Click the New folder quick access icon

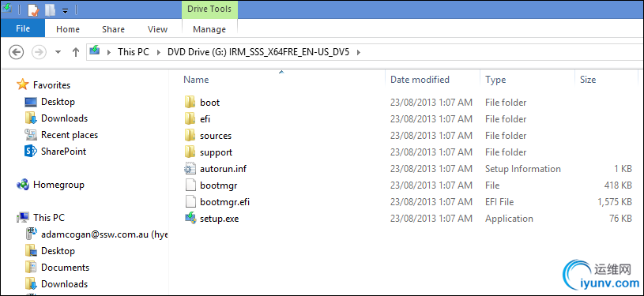click(50, 9)
